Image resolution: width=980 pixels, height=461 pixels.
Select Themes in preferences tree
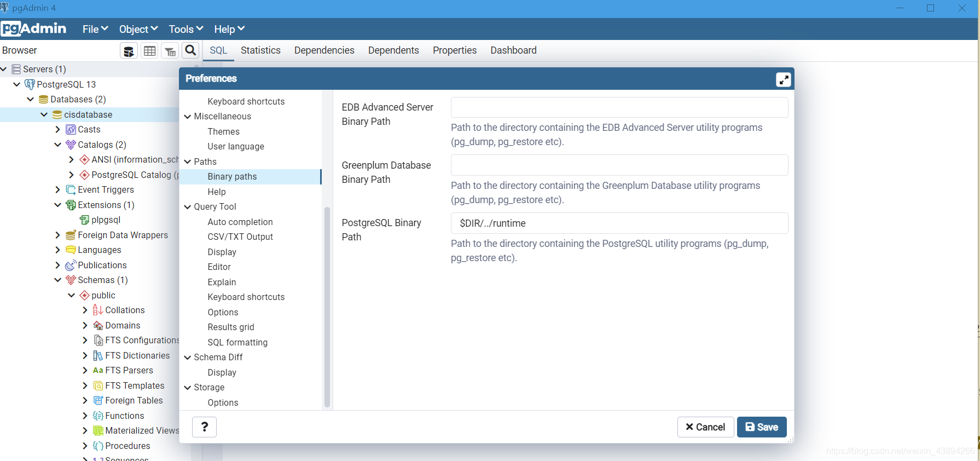223,131
